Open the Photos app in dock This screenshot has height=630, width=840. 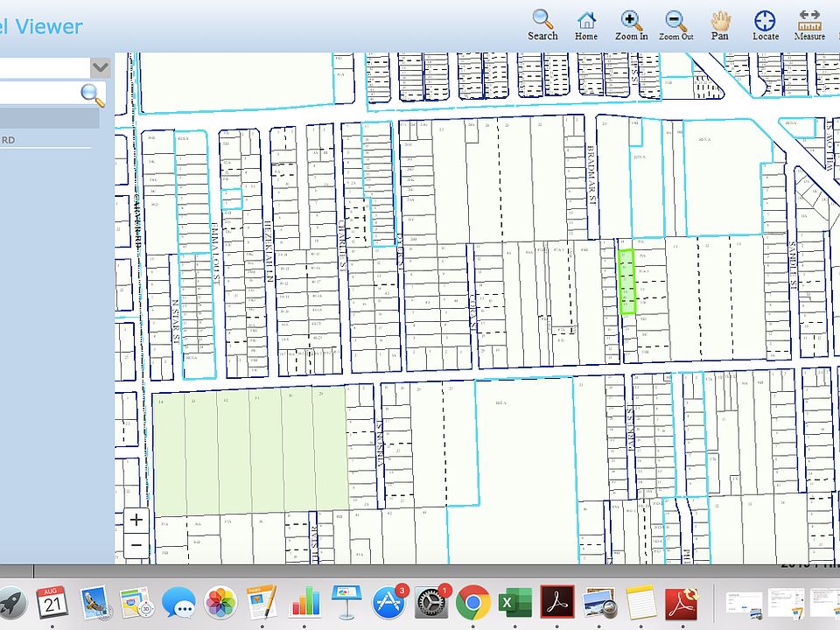[x=220, y=603]
